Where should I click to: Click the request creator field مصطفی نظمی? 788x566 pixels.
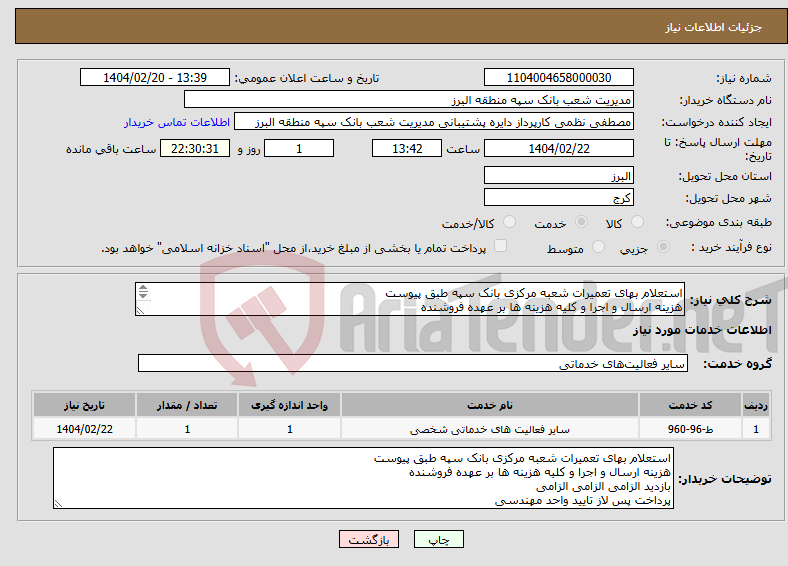[x=434, y=122]
